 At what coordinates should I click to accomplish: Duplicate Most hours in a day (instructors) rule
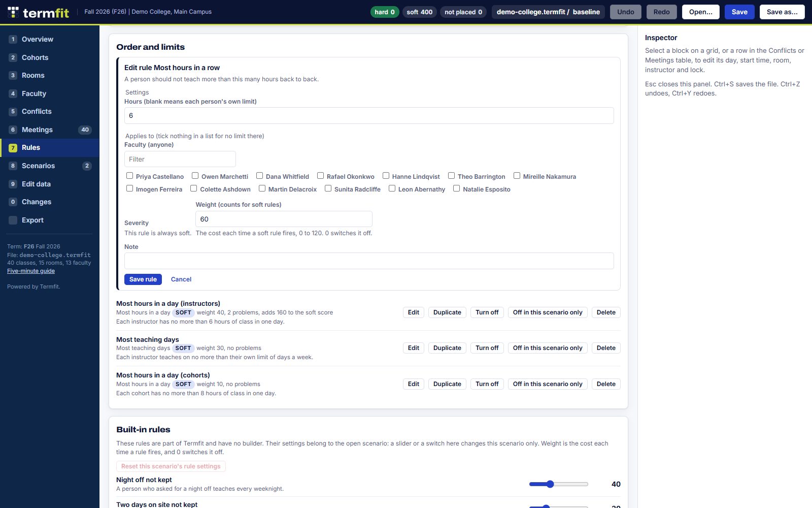[x=447, y=312]
